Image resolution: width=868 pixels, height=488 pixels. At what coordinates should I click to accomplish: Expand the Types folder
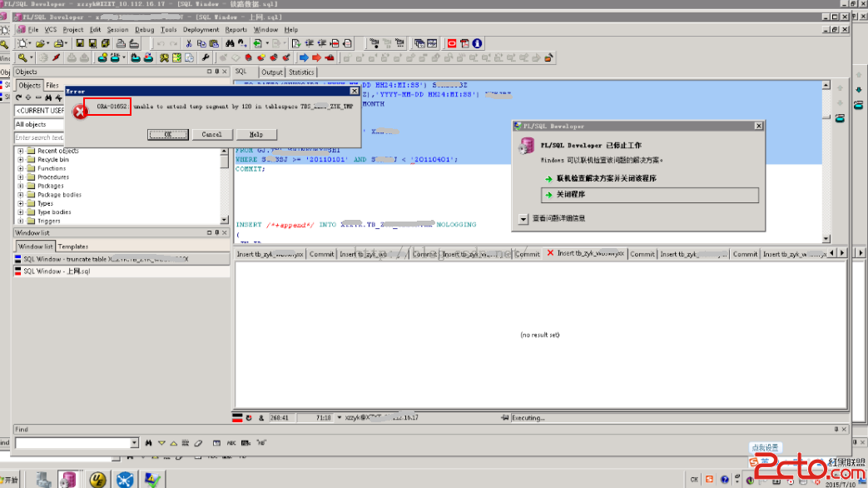21,203
